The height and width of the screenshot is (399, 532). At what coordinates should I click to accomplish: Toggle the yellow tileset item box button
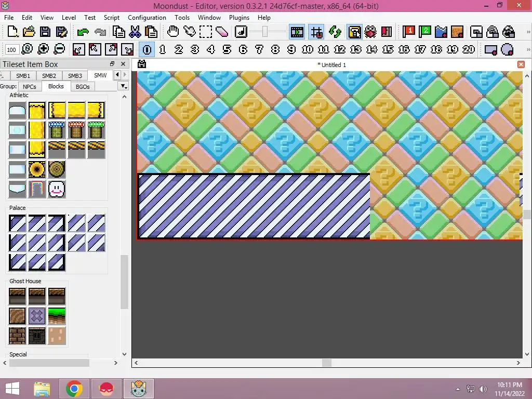pyautogui.click(x=354, y=32)
